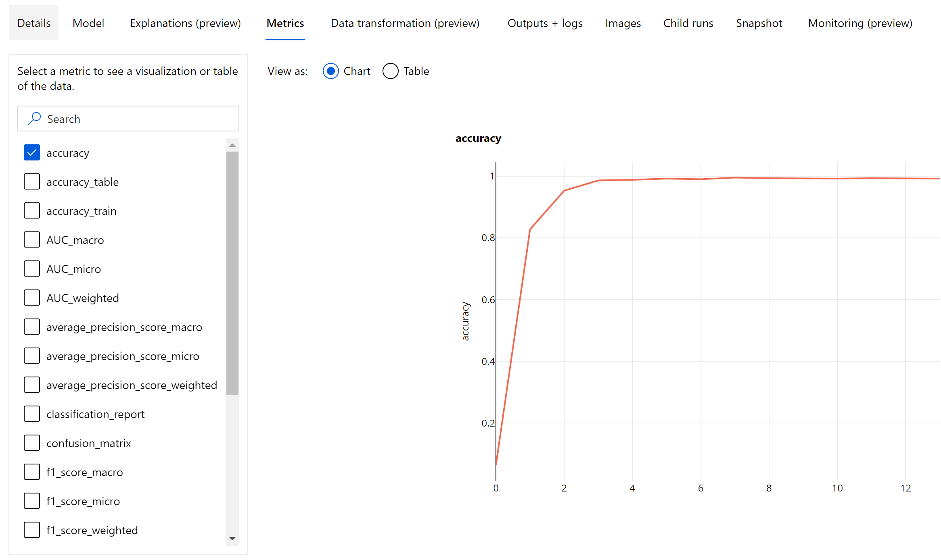Select the f1_score_weighted checkbox
Screen dimensions: 941x560
pos(31,531)
